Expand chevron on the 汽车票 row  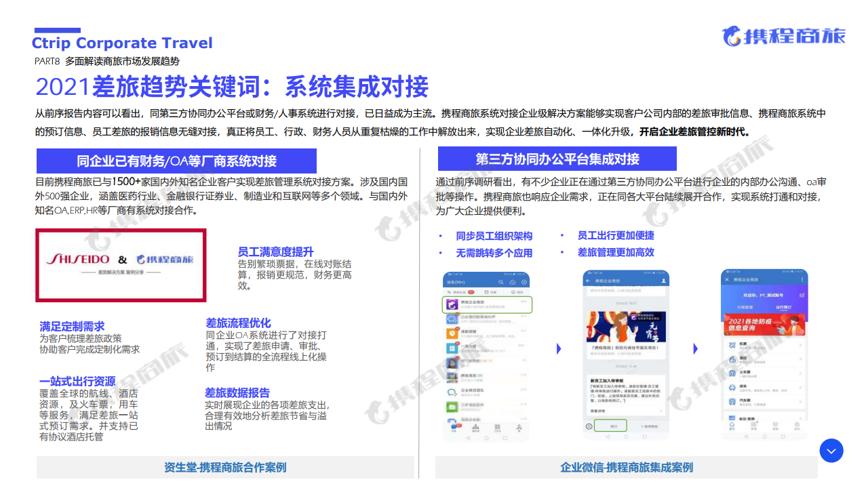800,401
